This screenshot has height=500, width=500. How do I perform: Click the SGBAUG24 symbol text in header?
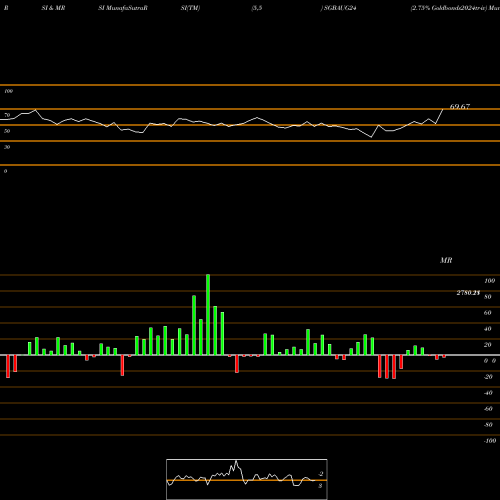pos(340,8)
